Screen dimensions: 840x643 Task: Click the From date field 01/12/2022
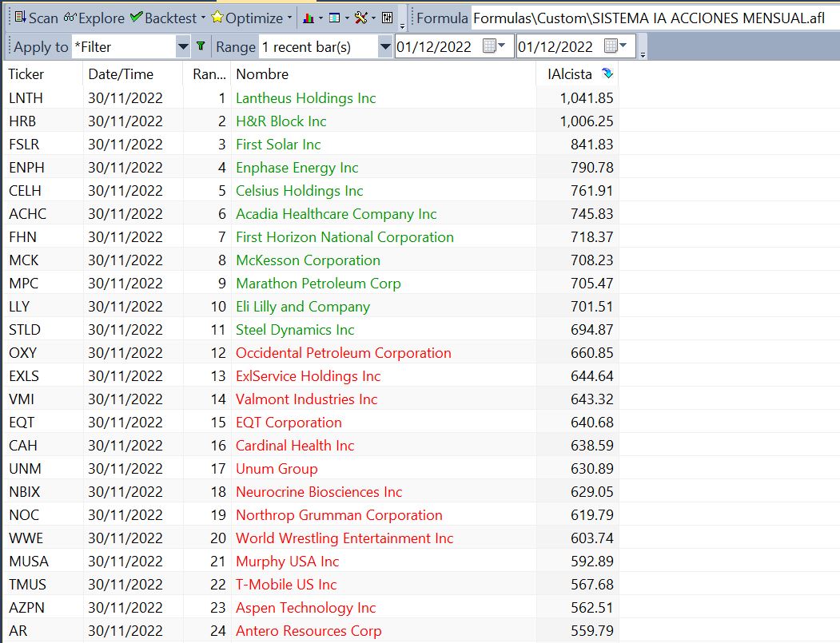click(436, 46)
